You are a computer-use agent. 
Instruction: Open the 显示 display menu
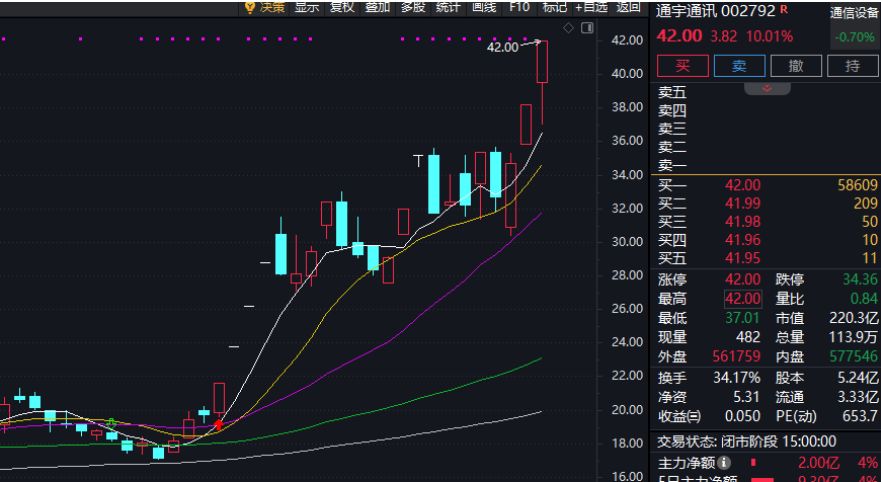[x=307, y=7]
